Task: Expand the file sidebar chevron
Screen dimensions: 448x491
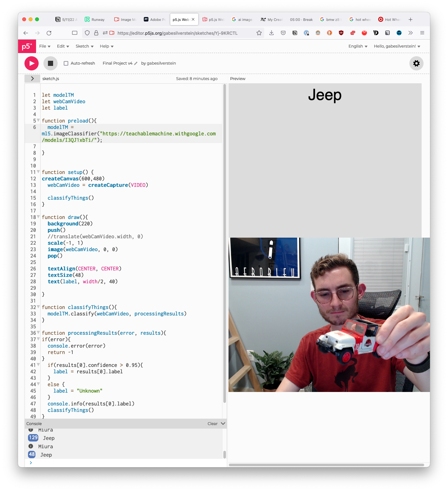Action: point(32,78)
